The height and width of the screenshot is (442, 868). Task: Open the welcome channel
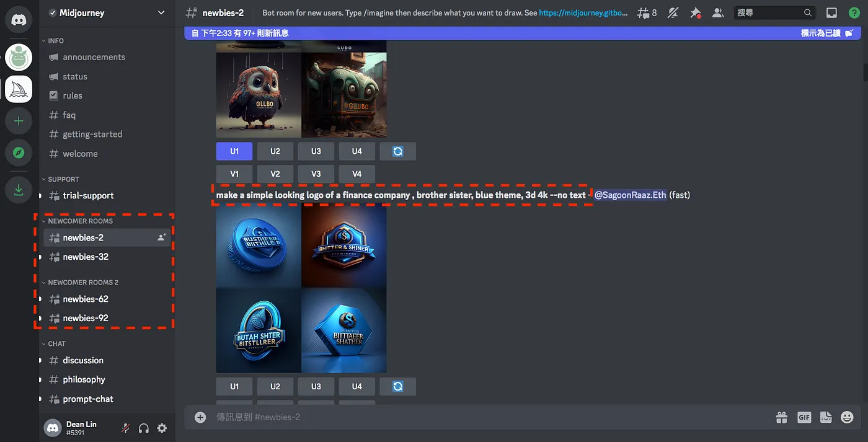tap(107, 153)
